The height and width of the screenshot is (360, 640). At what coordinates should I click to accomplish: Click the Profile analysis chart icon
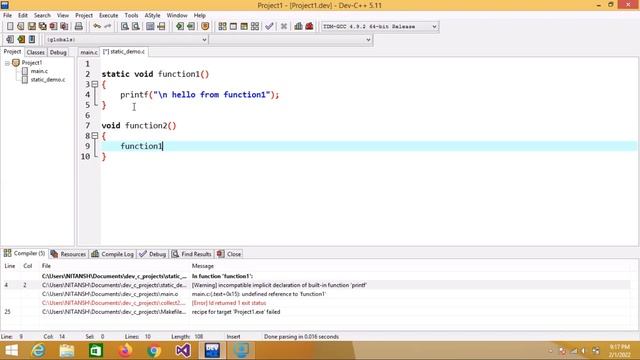coord(298,27)
